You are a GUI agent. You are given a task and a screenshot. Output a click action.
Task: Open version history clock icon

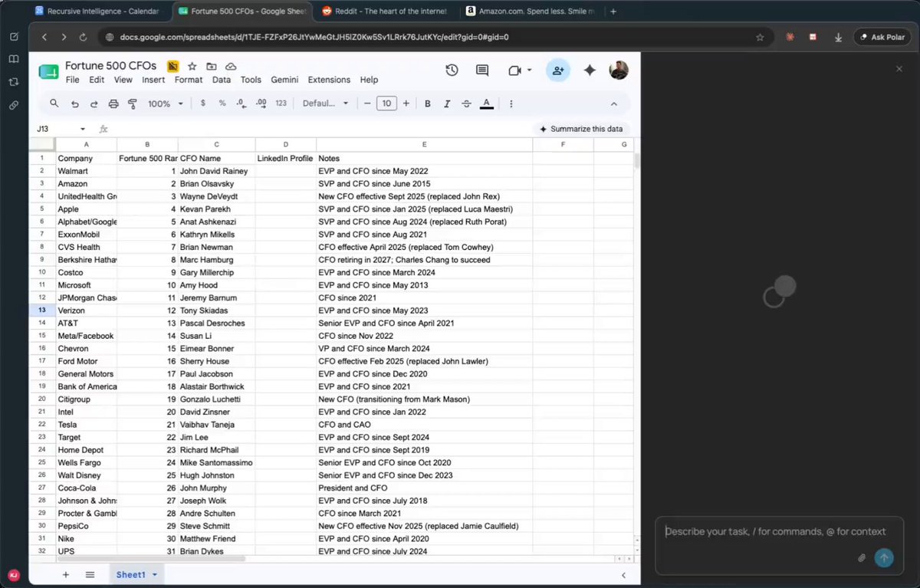(x=452, y=70)
